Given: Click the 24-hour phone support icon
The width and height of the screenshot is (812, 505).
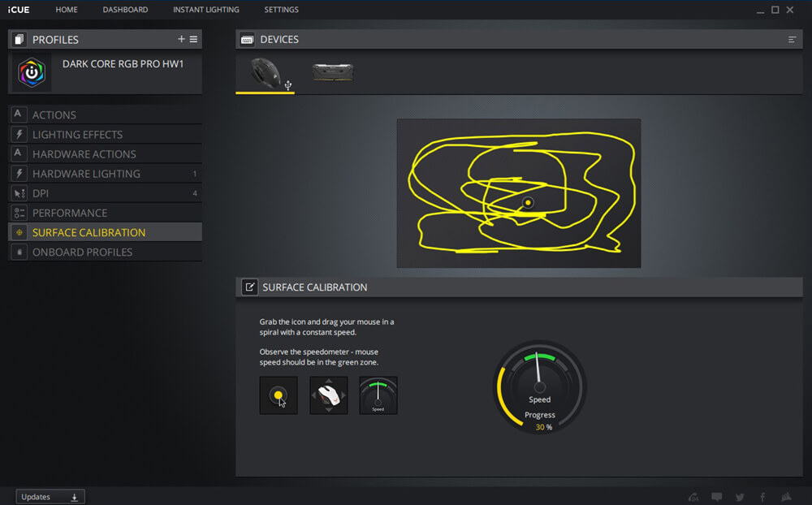Looking at the screenshot, I should click(693, 497).
